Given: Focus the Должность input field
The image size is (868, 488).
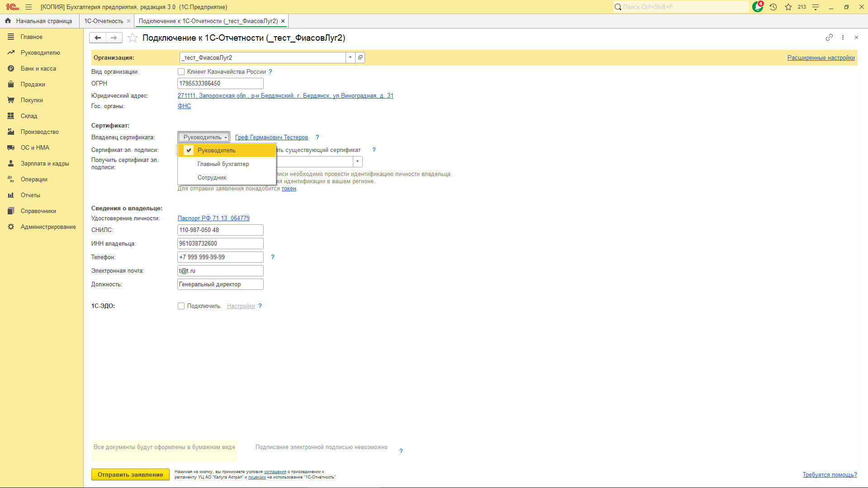Looking at the screenshot, I should (x=220, y=284).
